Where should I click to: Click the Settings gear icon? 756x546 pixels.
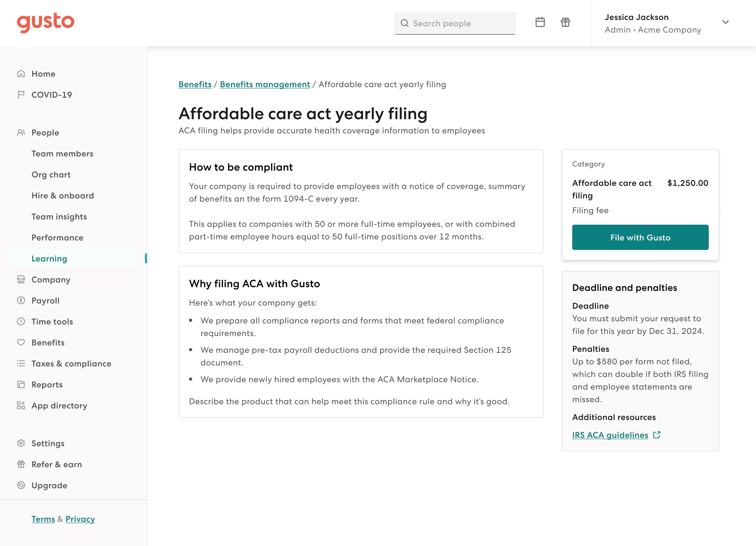[x=21, y=443]
